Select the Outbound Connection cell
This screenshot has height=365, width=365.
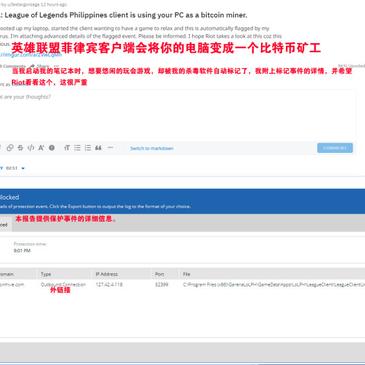(x=63, y=285)
